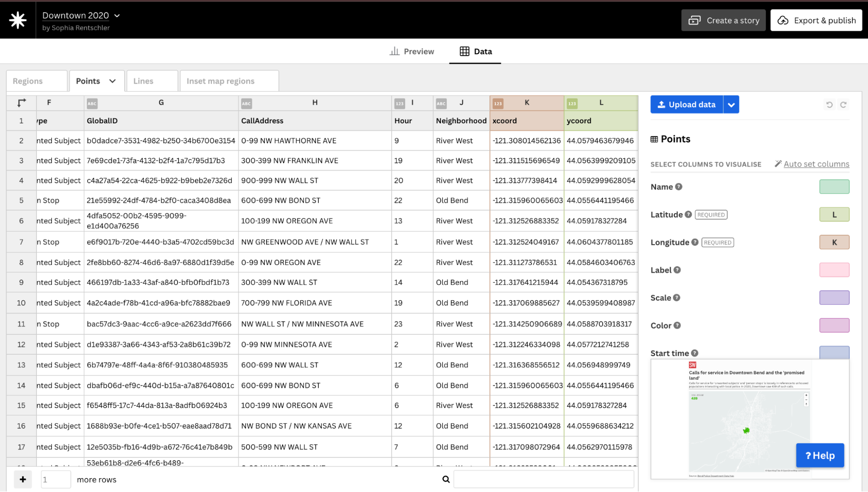The height and width of the screenshot is (492, 868).
Task: Click the 123 type icon on column I
Action: [x=399, y=103]
